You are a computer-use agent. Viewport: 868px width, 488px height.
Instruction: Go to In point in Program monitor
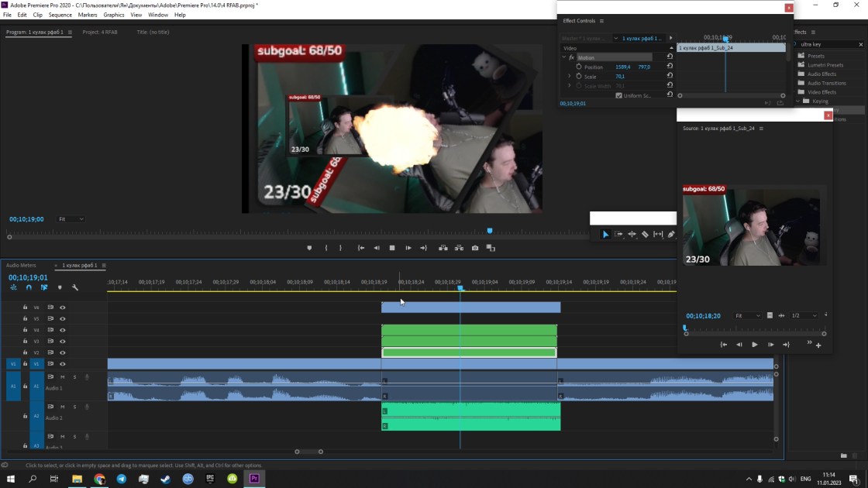pos(361,248)
